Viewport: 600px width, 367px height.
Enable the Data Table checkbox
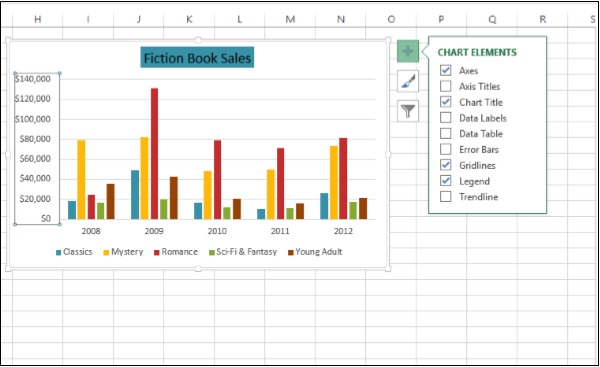(x=445, y=133)
